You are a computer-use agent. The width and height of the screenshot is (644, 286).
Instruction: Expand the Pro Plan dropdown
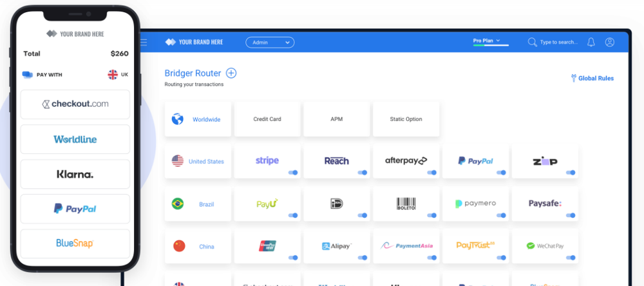click(x=487, y=41)
